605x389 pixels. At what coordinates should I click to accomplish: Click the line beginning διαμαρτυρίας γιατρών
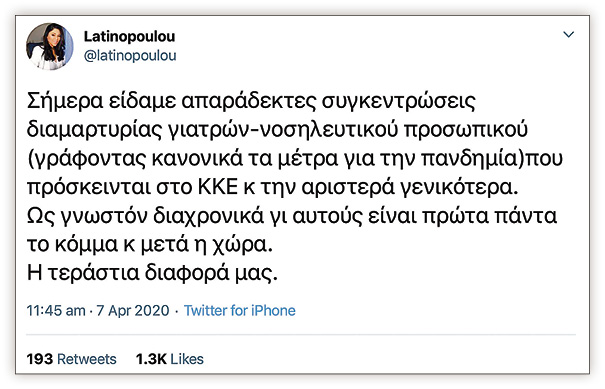(277, 130)
